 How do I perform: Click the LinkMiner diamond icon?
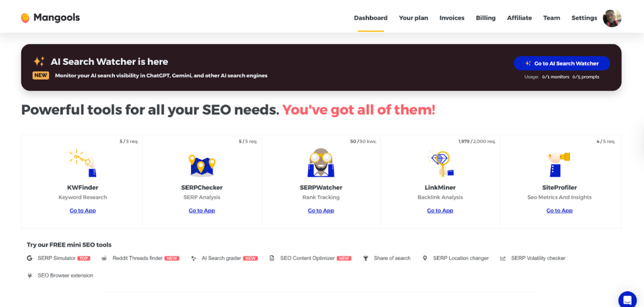(440, 163)
